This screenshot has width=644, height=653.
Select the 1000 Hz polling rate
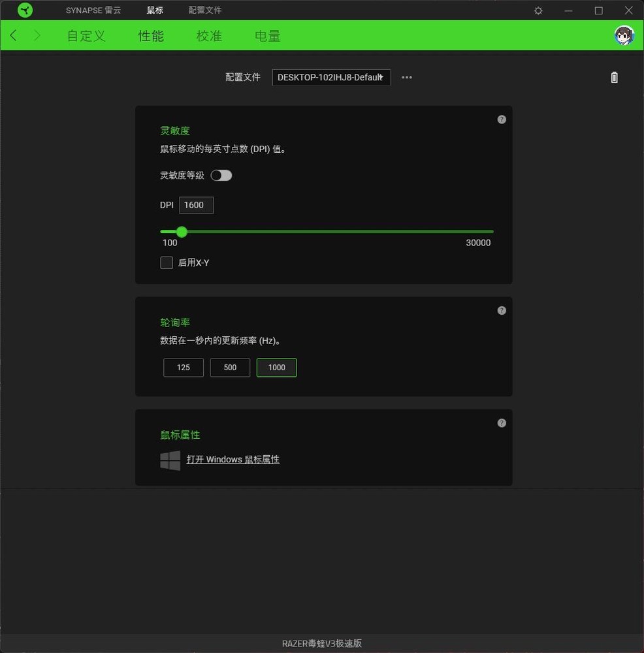pos(276,368)
